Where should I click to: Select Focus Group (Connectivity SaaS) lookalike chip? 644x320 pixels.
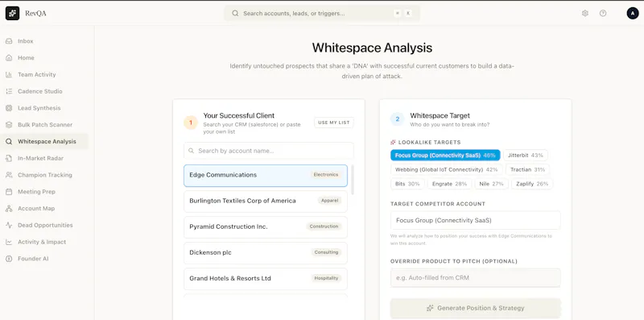pyautogui.click(x=445, y=155)
